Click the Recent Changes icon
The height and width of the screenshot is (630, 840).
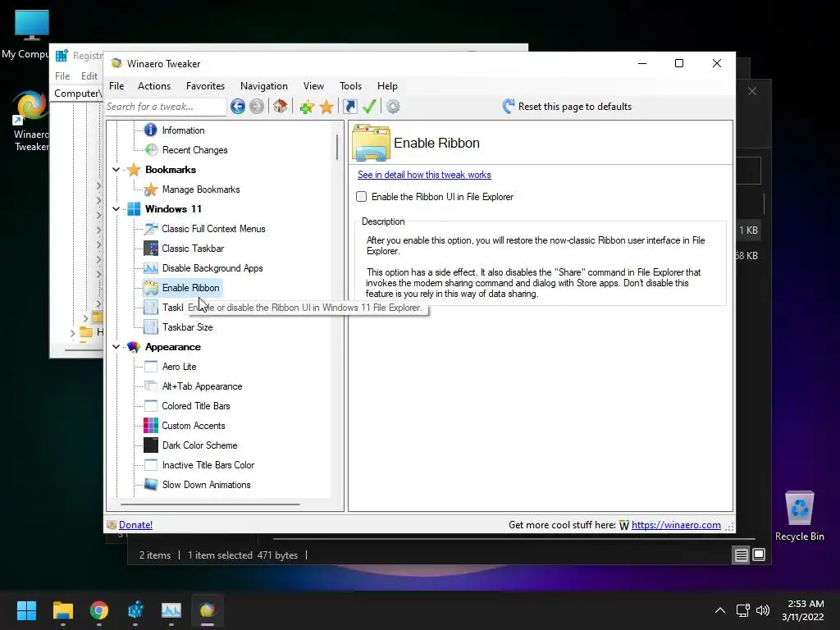(x=151, y=149)
